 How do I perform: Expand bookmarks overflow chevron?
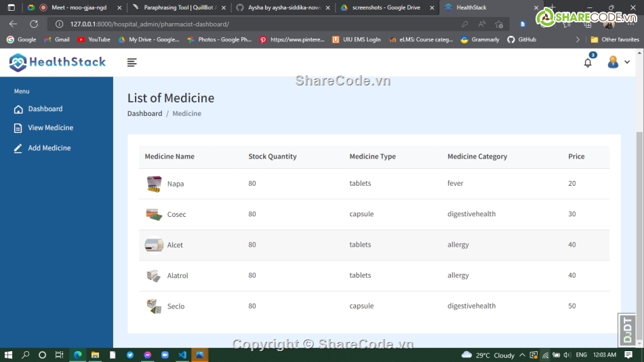[x=578, y=39]
